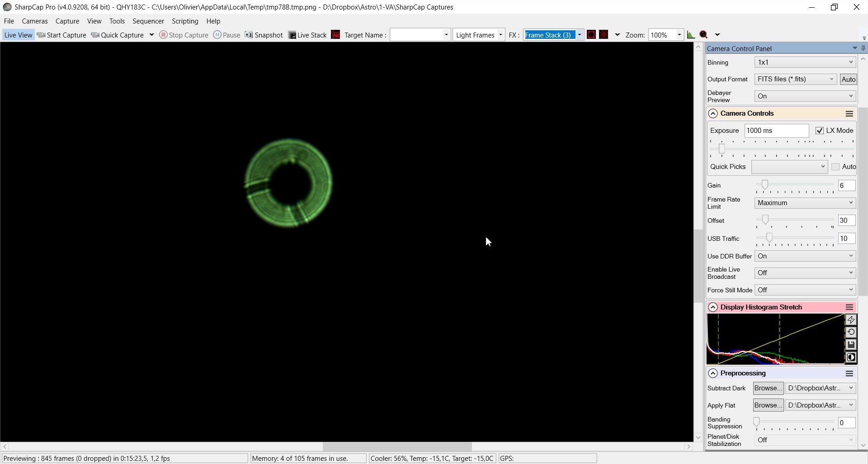Open the Cameras menu

(34, 21)
